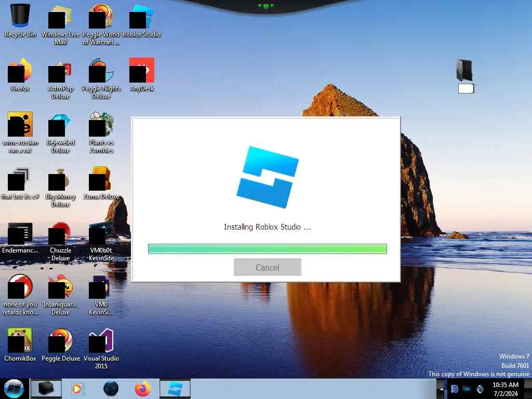532x399 pixels.
Task: Click the renaming field under the folder icon
Action: [466, 88]
